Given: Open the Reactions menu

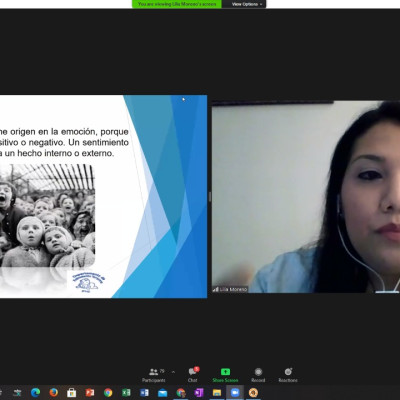Looking at the screenshot, I should (x=288, y=375).
